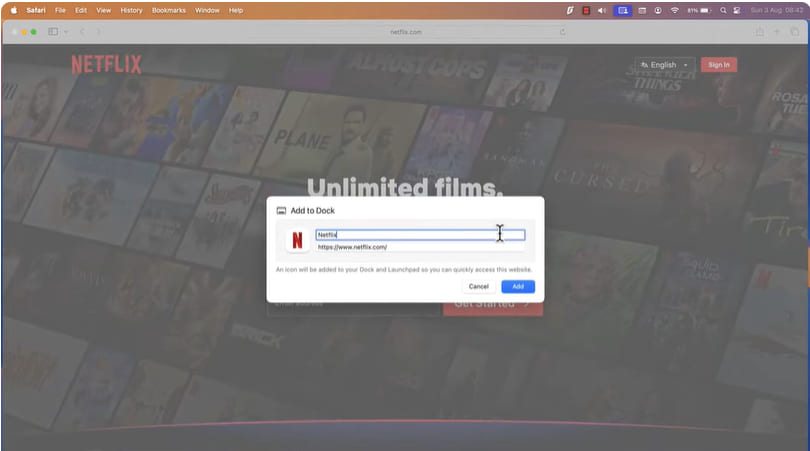This screenshot has width=810, height=451.
Task: Click the Sign In button
Action: tap(719, 65)
